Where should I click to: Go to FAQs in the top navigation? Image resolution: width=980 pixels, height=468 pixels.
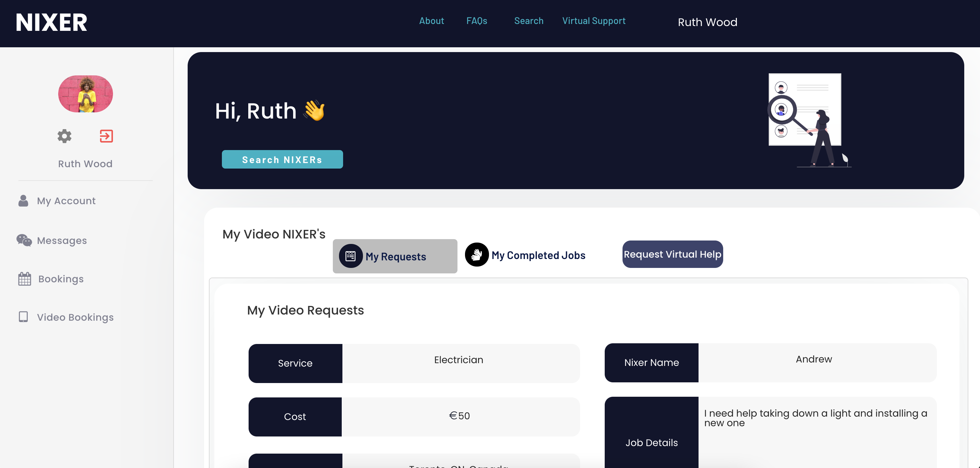click(476, 21)
